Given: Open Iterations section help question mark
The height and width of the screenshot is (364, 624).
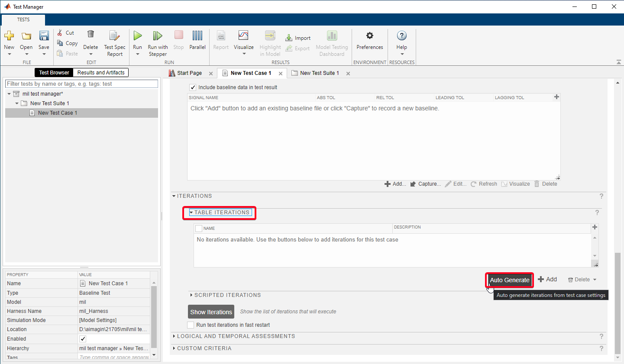Looking at the screenshot, I should [601, 196].
